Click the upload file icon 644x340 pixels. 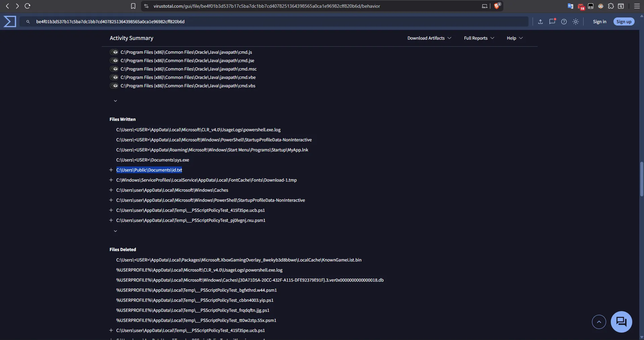[x=540, y=21]
